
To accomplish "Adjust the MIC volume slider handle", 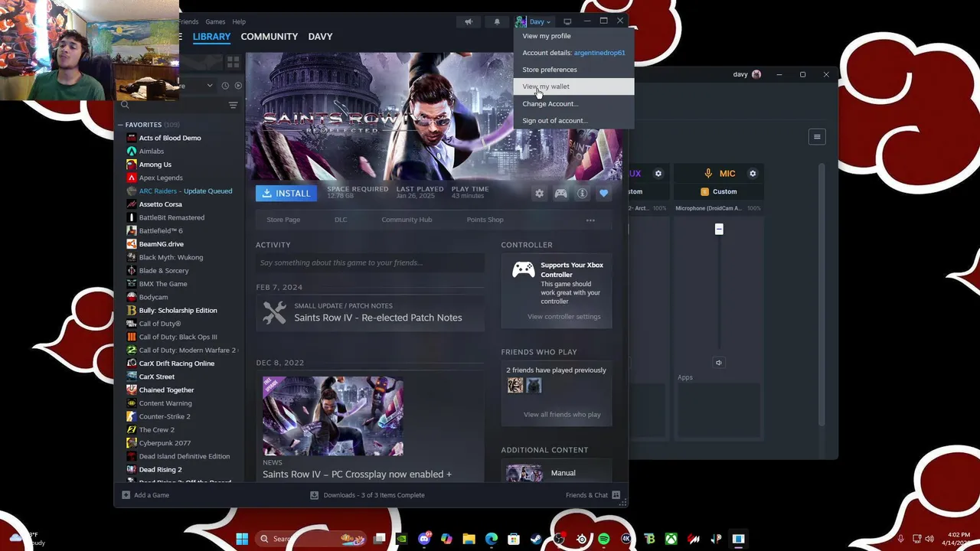I will pyautogui.click(x=719, y=229).
